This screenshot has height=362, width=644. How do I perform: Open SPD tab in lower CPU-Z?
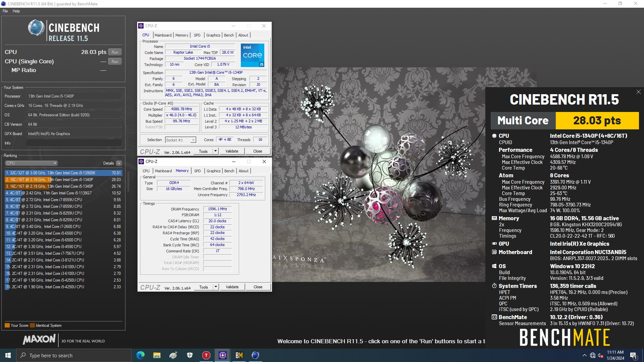click(x=198, y=171)
